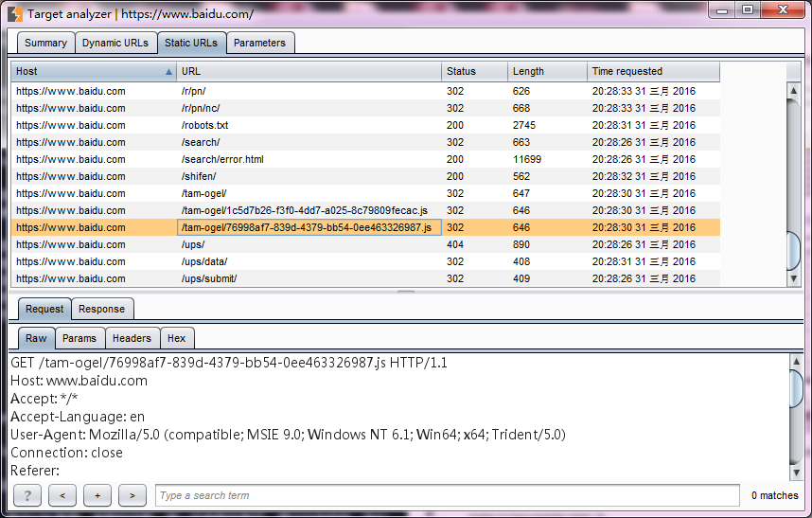Viewport: 812px width, 518px height.
Task: Open the Summary tab
Action: tap(45, 43)
